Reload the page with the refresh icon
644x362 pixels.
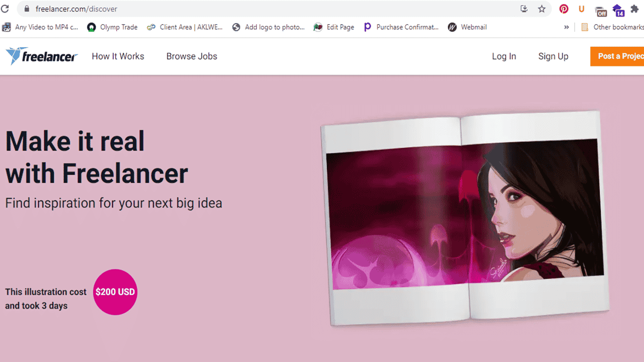(x=5, y=9)
